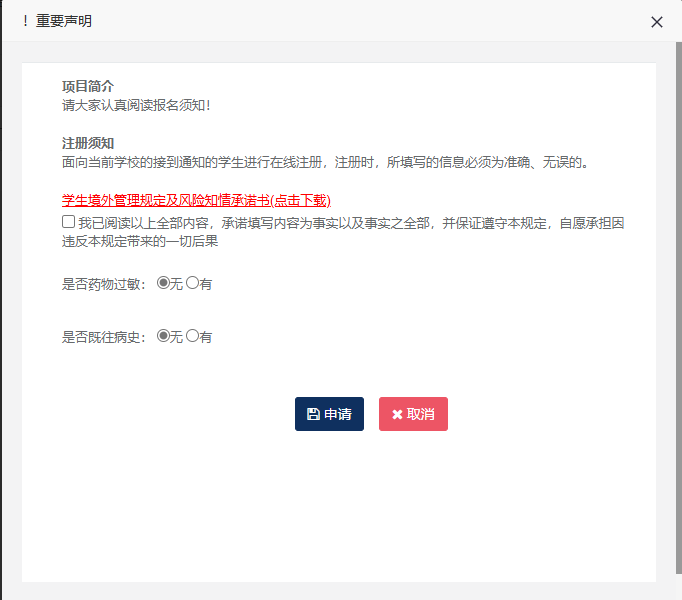Click the 重要声明 dialog title
682x600 pixels.
pyautogui.click(x=64, y=21)
